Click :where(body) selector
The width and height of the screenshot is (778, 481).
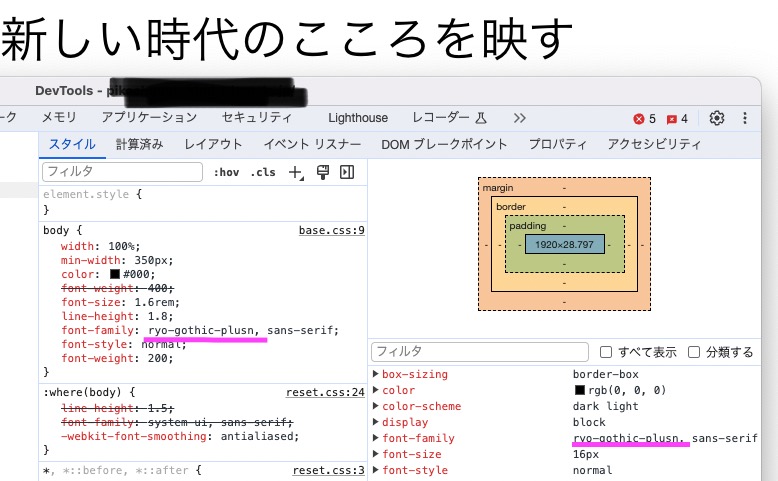tap(82, 393)
